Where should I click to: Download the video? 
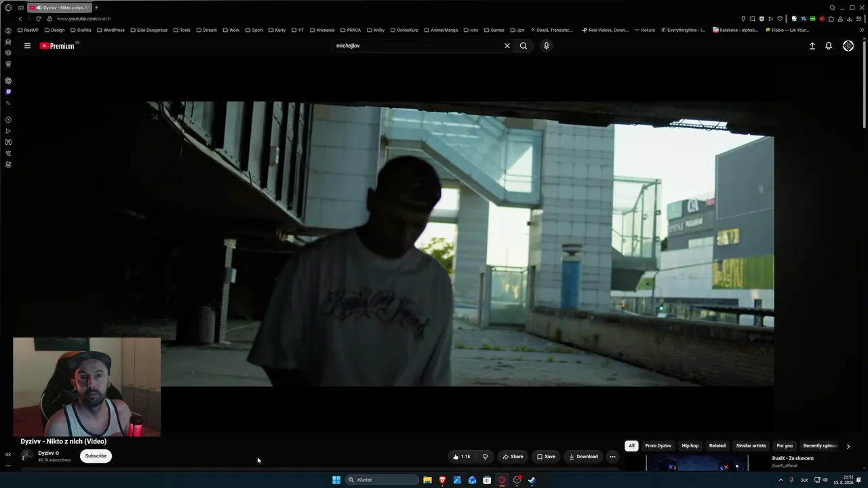coord(583,457)
